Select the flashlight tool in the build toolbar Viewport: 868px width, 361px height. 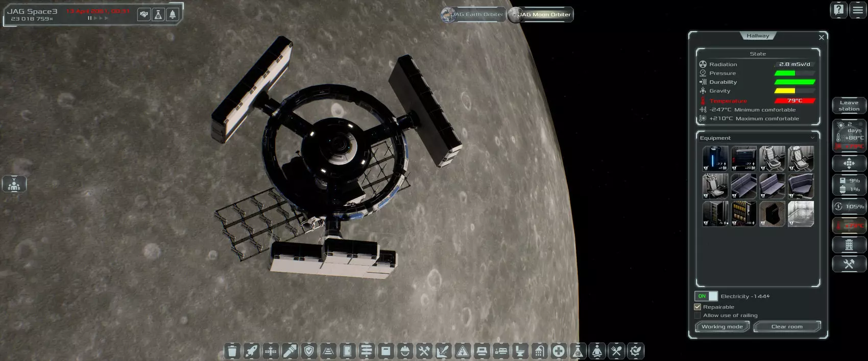(290, 351)
